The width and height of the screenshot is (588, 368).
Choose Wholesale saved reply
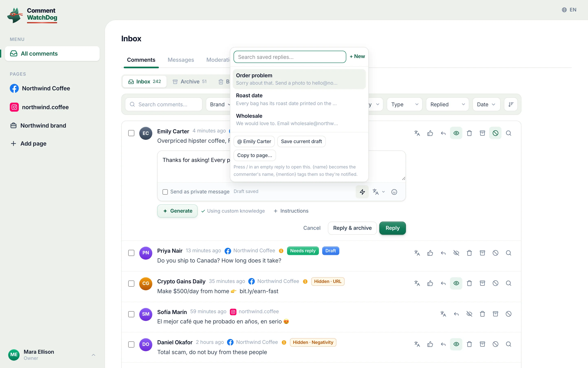click(299, 120)
